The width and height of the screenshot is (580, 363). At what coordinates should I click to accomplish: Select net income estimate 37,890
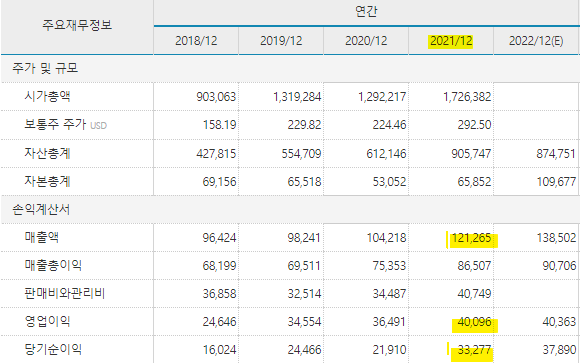coord(559,350)
